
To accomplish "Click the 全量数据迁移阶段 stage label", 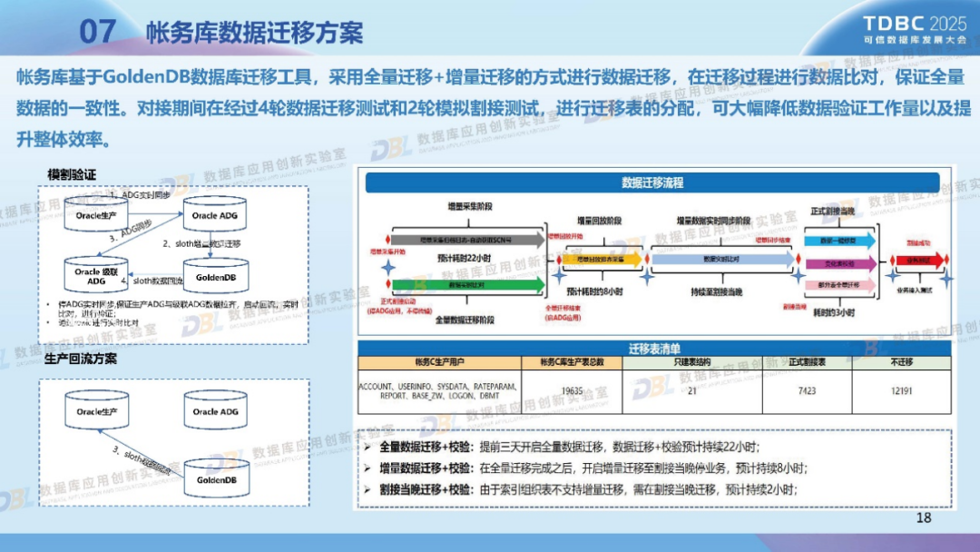I will pyautogui.click(x=465, y=320).
